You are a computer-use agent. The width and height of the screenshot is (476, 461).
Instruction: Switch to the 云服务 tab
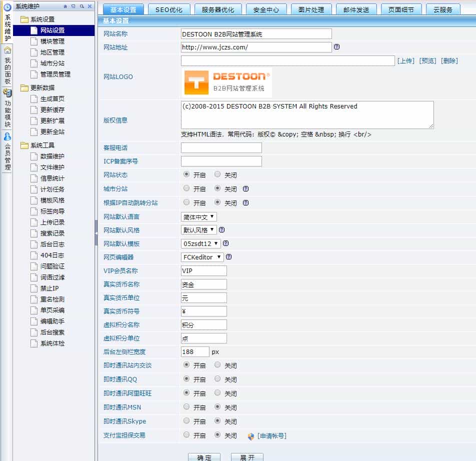point(443,9)
